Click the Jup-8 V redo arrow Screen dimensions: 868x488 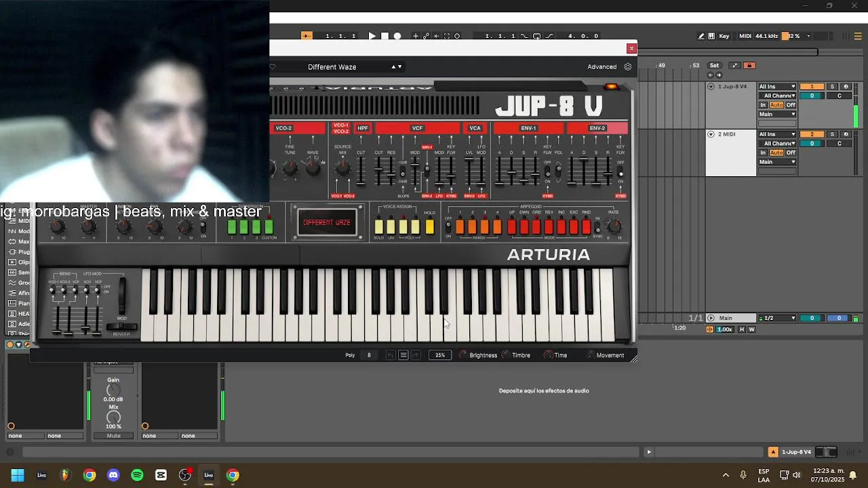click(x=416, y=355)
